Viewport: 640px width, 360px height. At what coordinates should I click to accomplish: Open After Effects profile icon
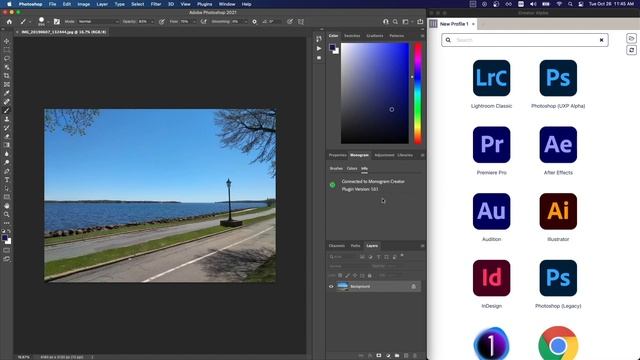click(x=558, y=144)
